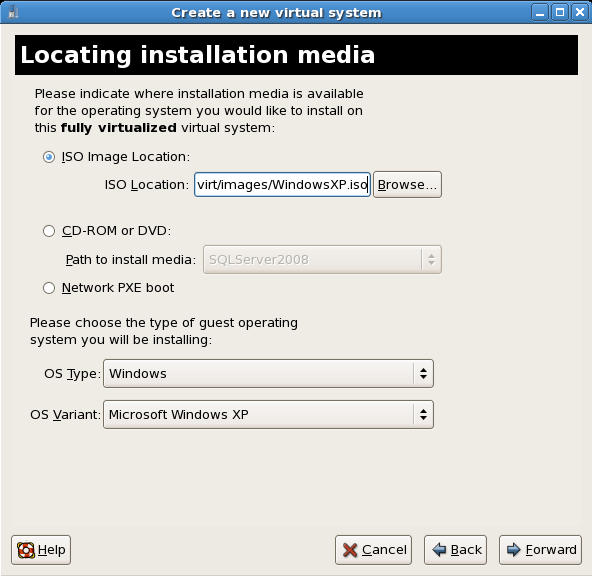Minimize the Create a new virtual system window

click(x=540, y=13)
